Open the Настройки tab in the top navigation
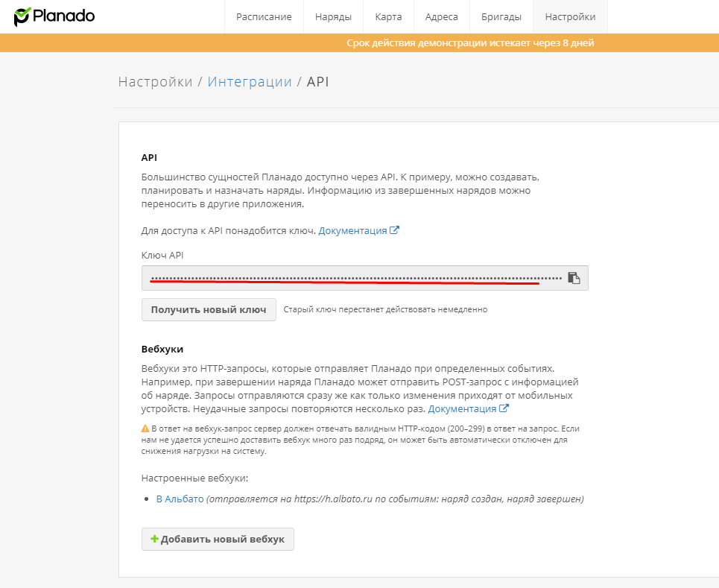The height and width of the screenshot is (588, 719). click(x=570, y=17)
